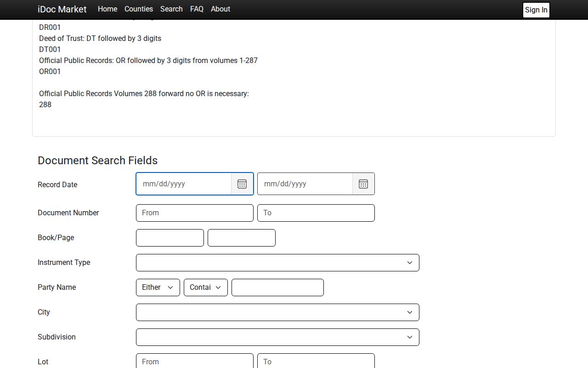This screenshot has width=588, height=368.
Task: Click the Sign In button
Action: tap(536, 10)
